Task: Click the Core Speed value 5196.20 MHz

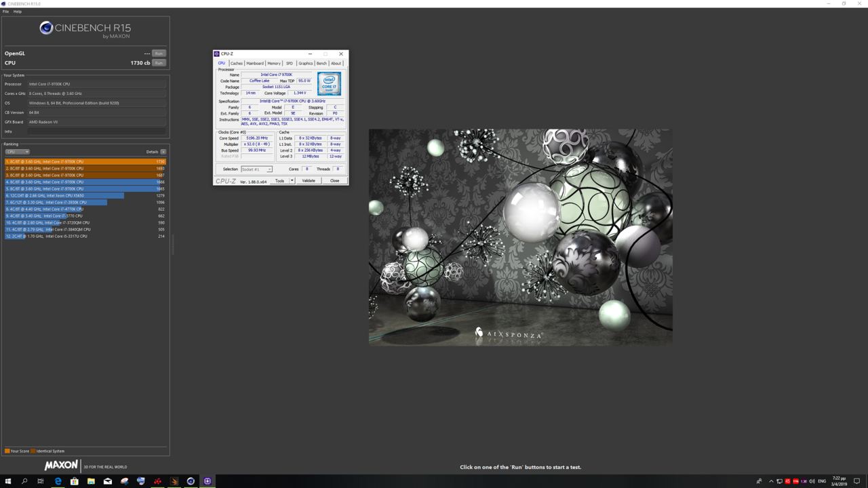Action: coord(257,138)
